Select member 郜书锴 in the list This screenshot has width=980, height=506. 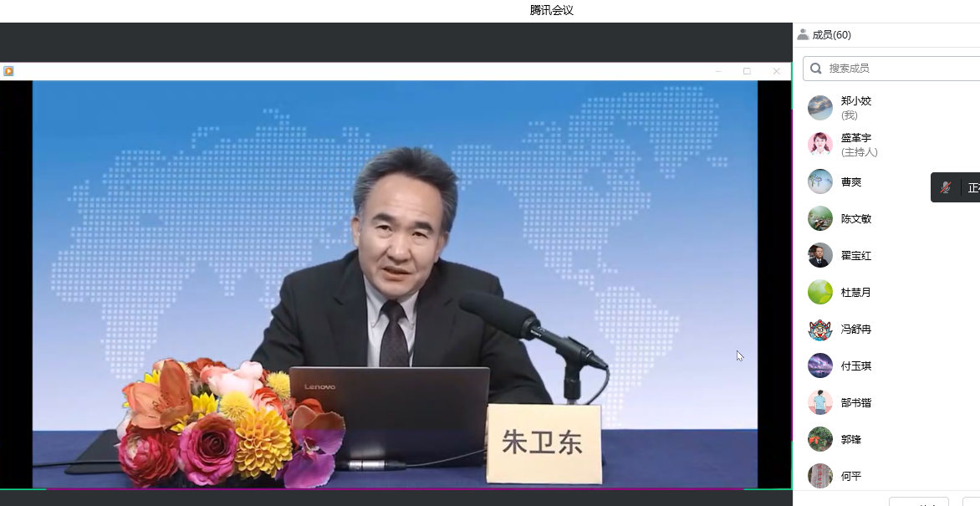(855, 402)
